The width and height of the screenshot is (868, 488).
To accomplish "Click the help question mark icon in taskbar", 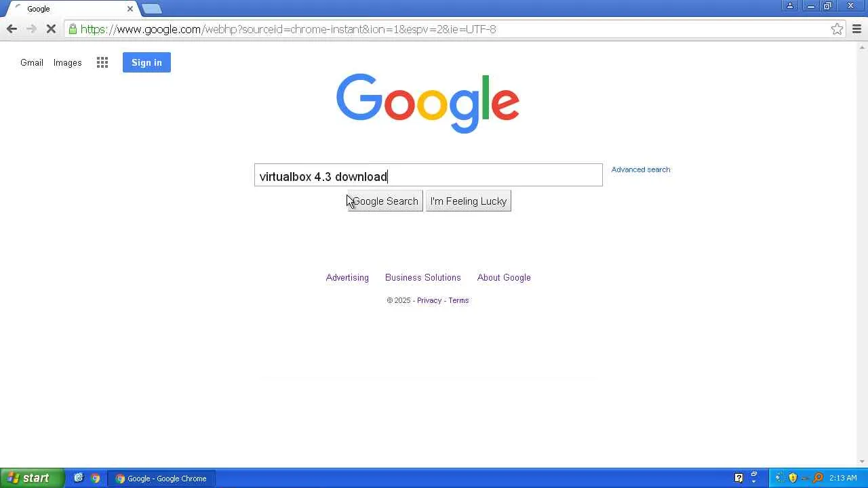I will click(x=739, y=478).
